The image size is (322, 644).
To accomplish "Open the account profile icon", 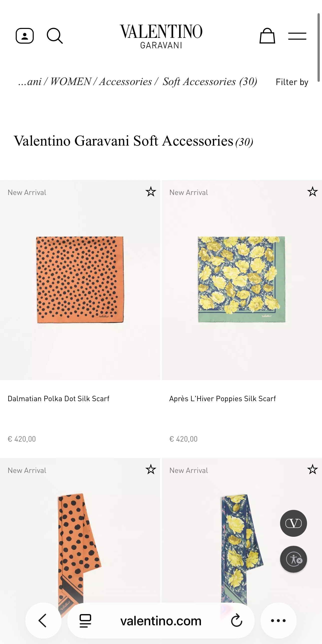I will (24, 36).
